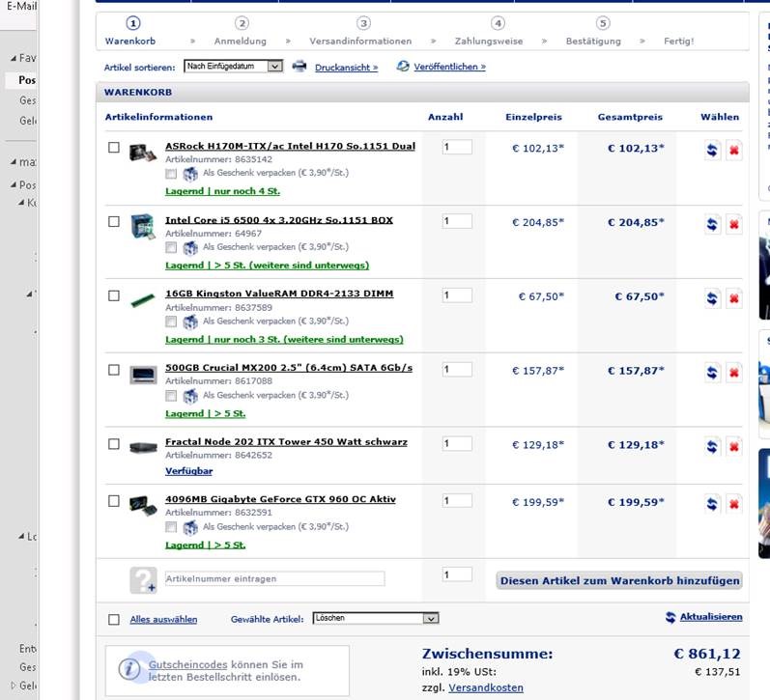Remove the Fractal Node 202 item with its red X
Image resolution: width=770 pixels, height=700 pixels.
click(733, 447)
